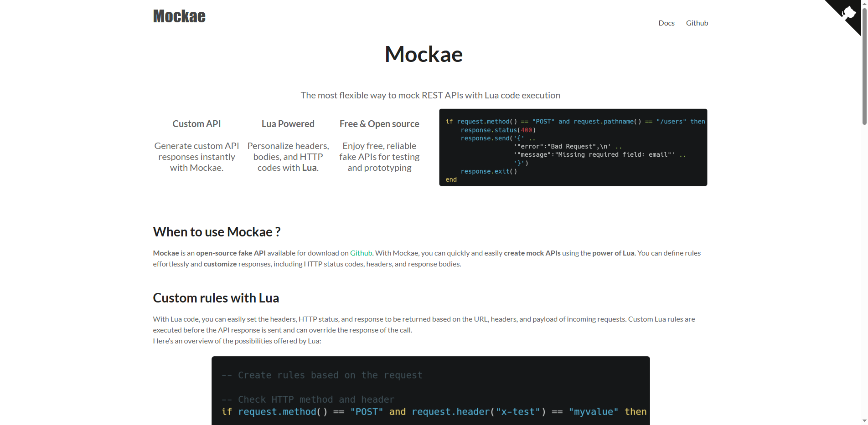Open the Mockae logo link
The width and height of the screenshot is (868, 425).
[179, 16]
